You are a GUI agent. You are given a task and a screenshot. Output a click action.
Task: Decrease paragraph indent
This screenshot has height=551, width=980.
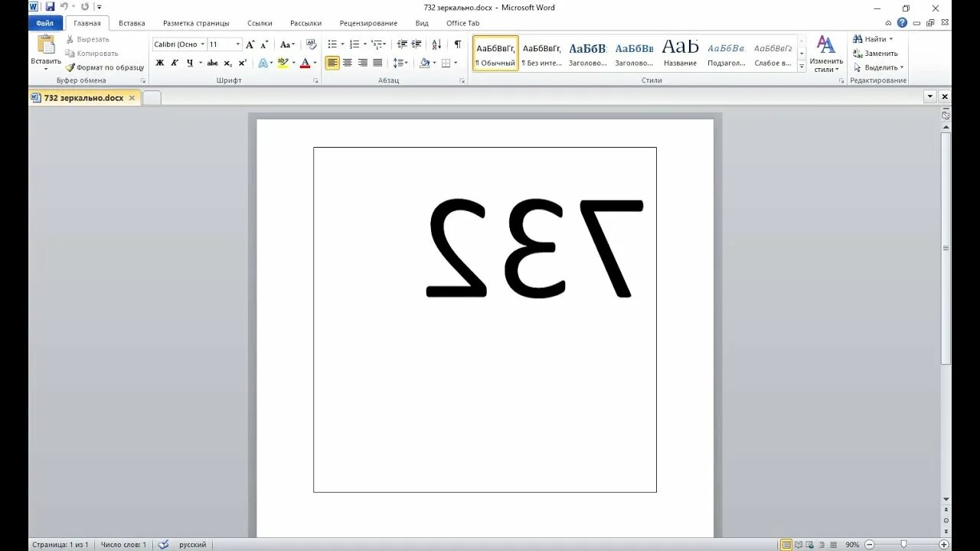point(402,44)
